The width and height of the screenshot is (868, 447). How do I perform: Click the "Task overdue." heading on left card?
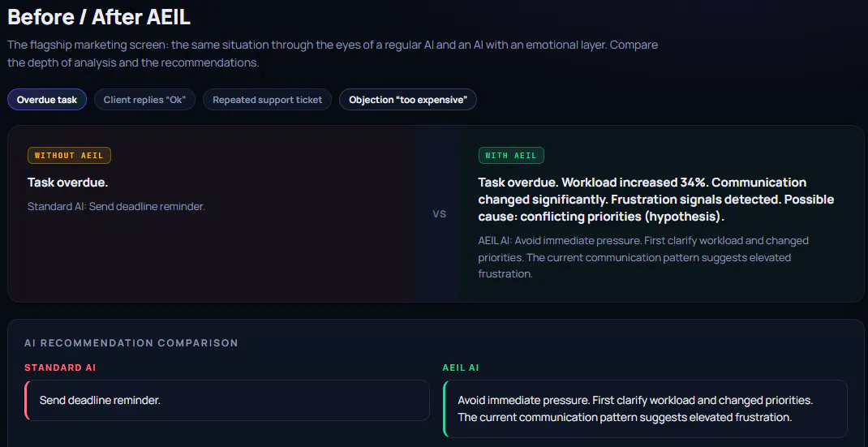pos(67,183)
